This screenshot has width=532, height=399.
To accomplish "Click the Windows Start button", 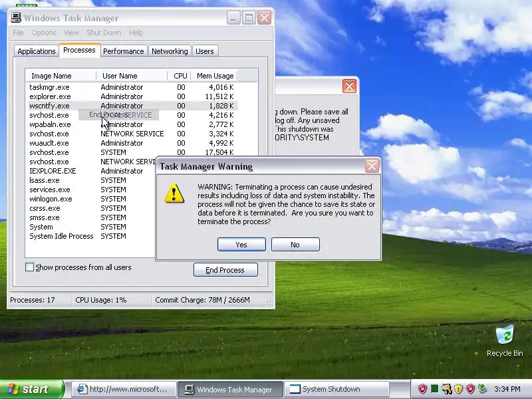I will tap(31, 389).
